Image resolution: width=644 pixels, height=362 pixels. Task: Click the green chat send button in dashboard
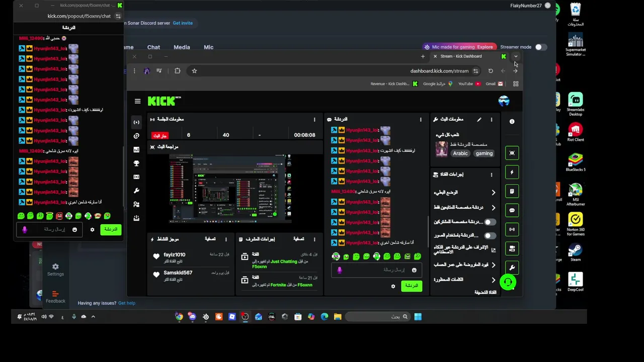[412, 286]
